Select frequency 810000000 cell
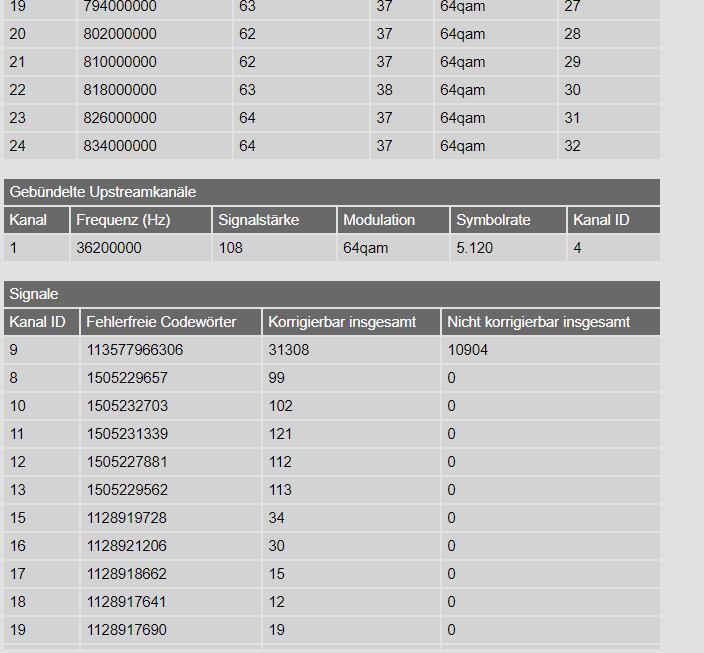704x653 pixels. tap(120, 62)
